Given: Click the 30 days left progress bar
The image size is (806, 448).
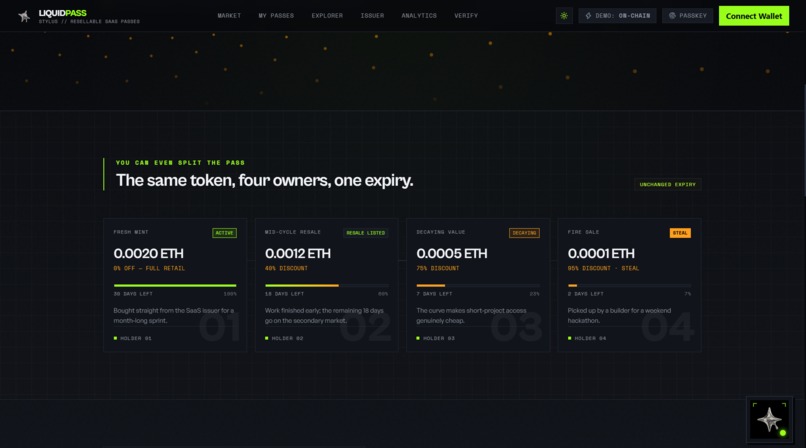Looking at the screenshot, I should 175,285.
